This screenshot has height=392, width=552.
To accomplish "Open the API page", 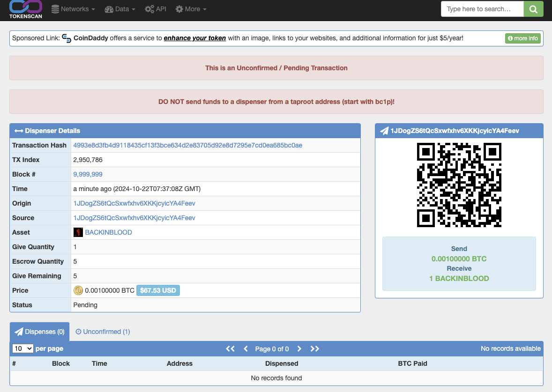I will [x=156, y=9].
